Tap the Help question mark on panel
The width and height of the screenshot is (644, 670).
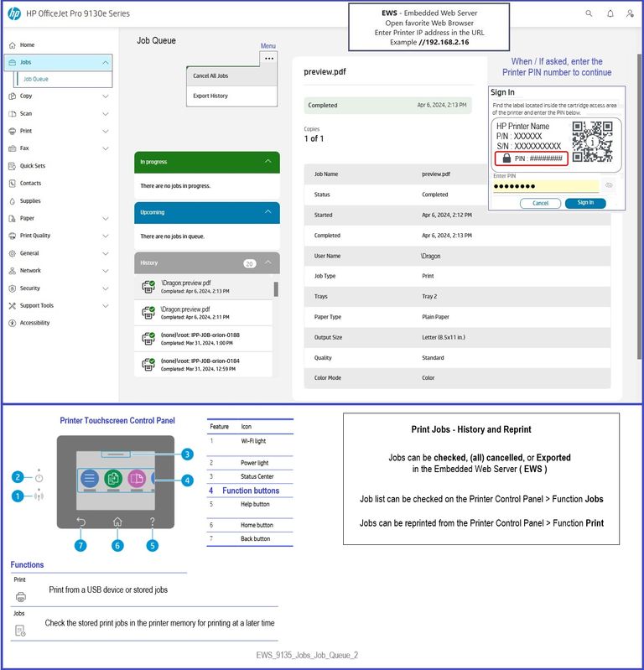(x=152, y=522)
